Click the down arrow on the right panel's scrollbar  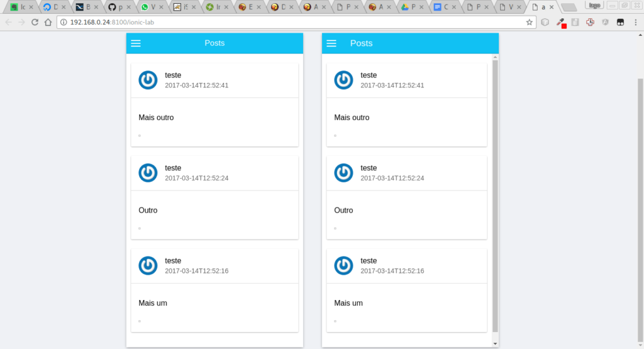click(x=495, y=343)
